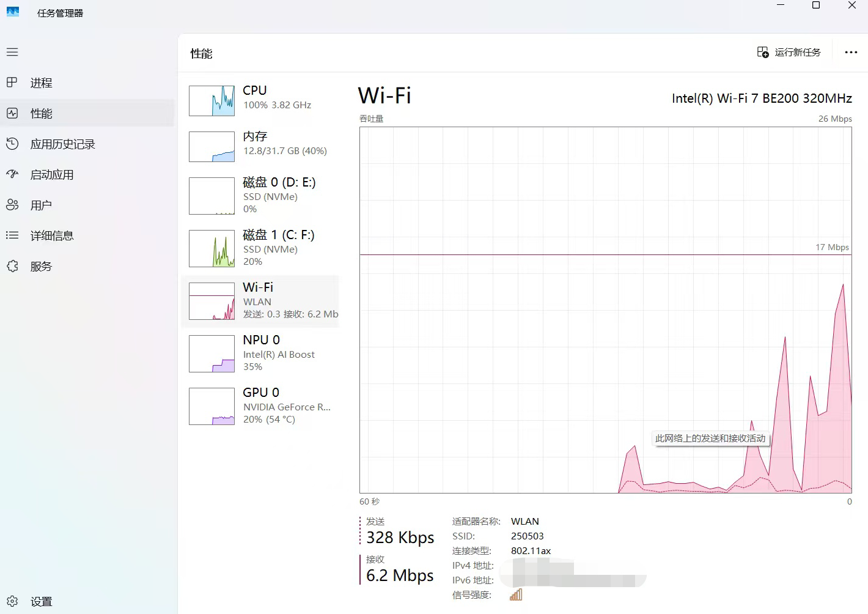Click the WLAN adapter name value
This screenshot has width=868, height=614.
coord(525,522)
